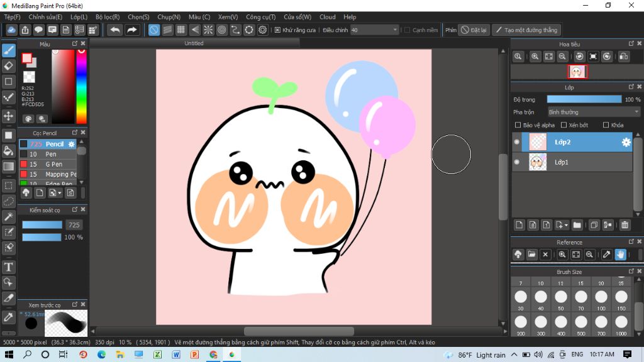This screenshot has width=644, height=362.
Task: Click Tạo một đường thẳng button
Action: [x=527, y=30]
